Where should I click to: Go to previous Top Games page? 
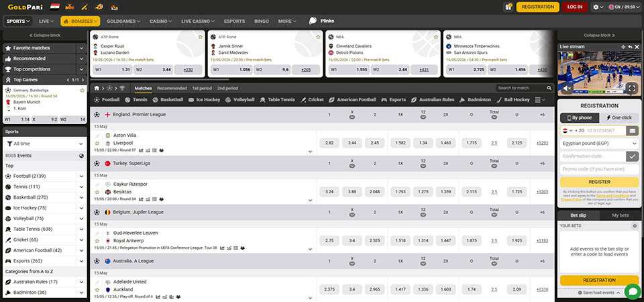[68, 80]
